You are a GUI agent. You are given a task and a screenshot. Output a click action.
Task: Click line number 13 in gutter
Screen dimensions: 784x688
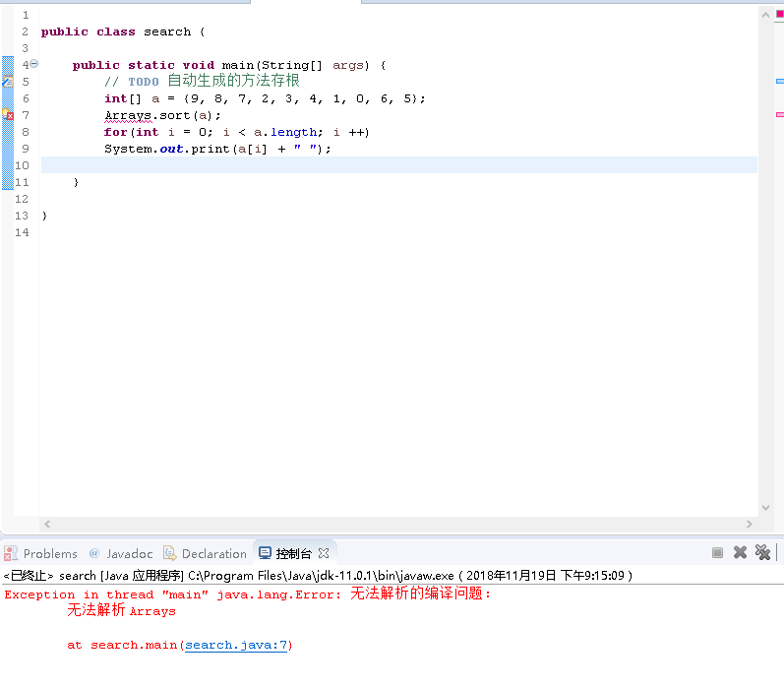(x=22, y=216)
